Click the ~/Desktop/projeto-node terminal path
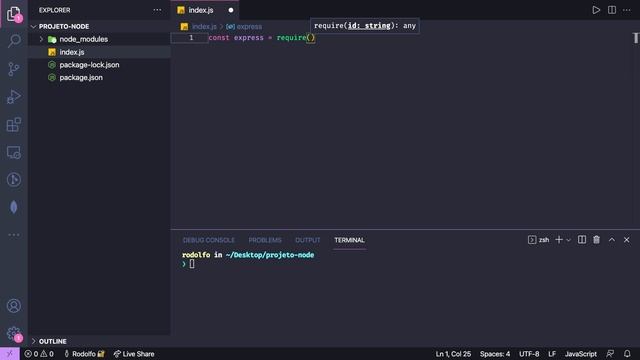 pos(270,255)
